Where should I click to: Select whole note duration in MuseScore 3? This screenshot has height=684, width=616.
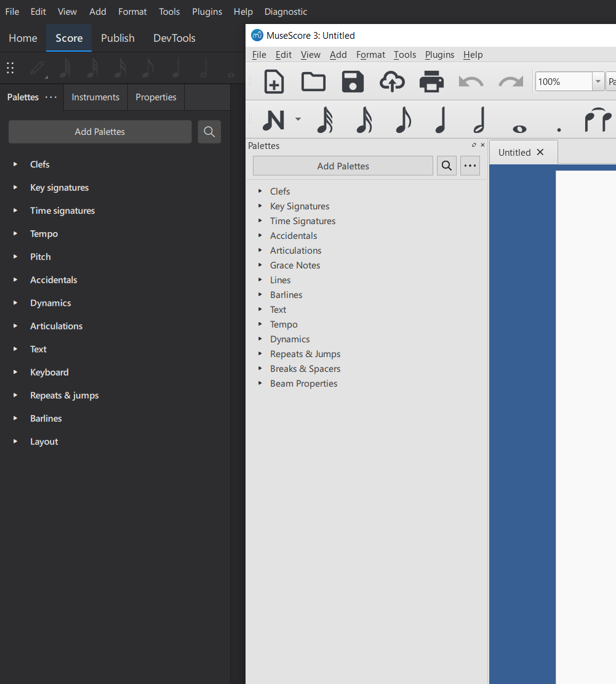(x=519, y=129)
